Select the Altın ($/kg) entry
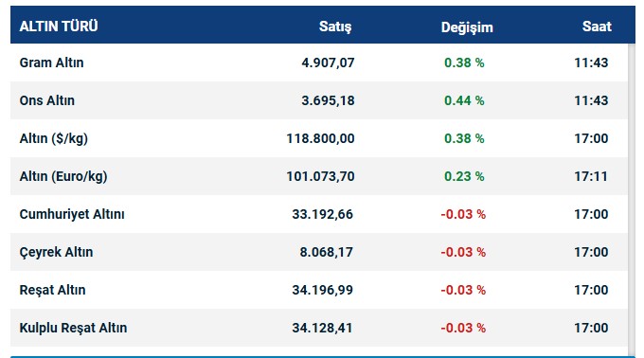 (x=53, y=138)
